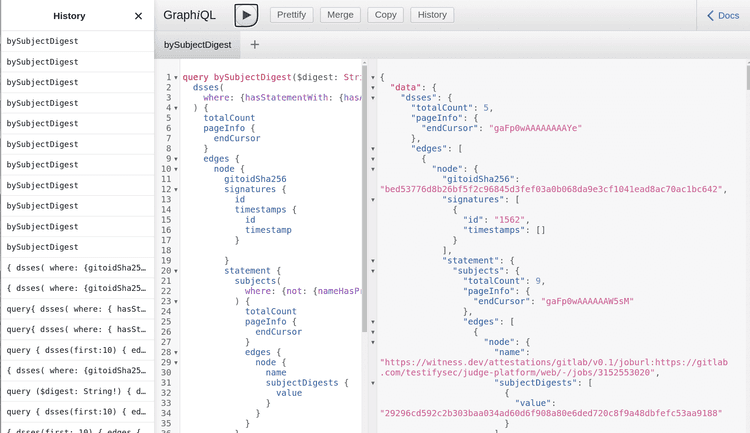Click "timestamp" on query line 16
750x433 pixels.
[268, 230]
